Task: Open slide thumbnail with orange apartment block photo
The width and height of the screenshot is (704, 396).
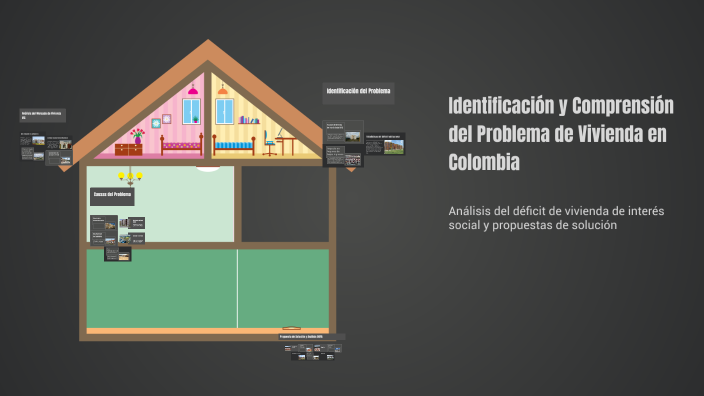Action: [x=385, y=144]
